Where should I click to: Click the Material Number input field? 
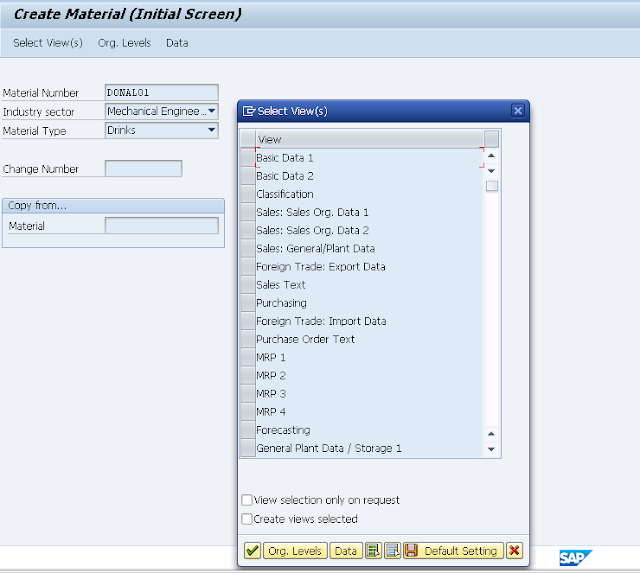coord(162,92)
